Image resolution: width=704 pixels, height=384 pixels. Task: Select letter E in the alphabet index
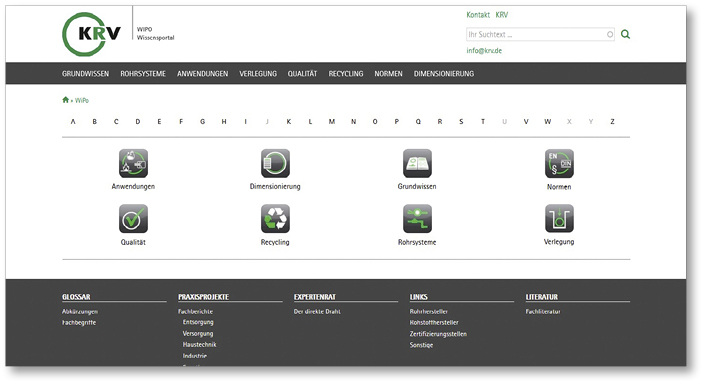[x=159, y=122]
